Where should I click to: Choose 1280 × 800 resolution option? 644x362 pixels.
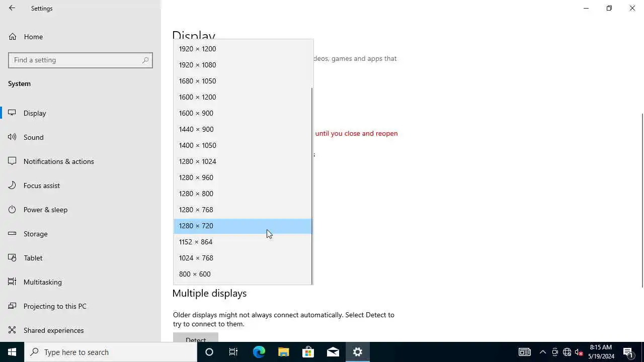tap(243, 194)
